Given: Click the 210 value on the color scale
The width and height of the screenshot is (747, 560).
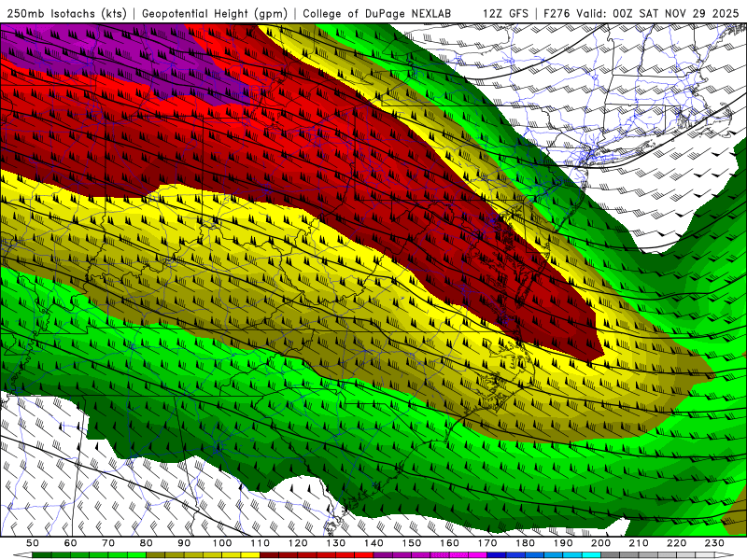Looking at the screenshot, I should (x=639, y=543).
